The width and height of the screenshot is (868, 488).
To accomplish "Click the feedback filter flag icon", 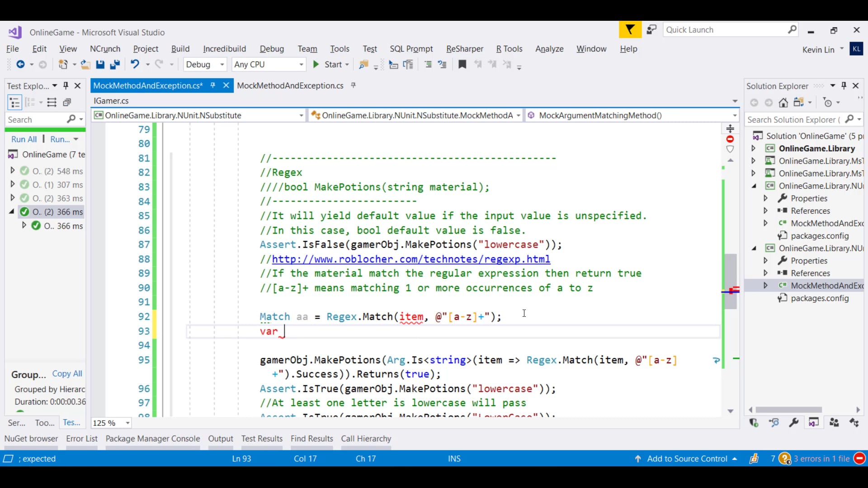I will pyautogui.click(x=630, y=30).
